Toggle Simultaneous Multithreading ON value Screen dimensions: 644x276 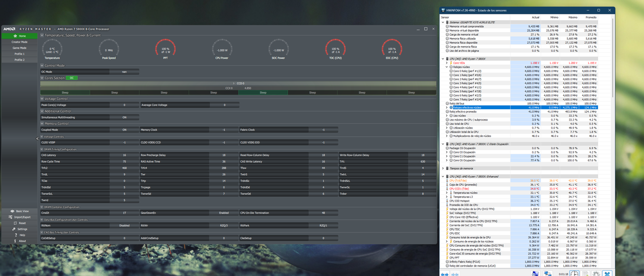click(x=124, y=117)
